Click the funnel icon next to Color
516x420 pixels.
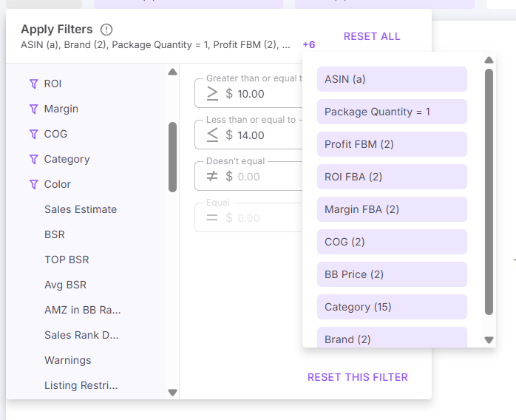[x=33, y=184]
